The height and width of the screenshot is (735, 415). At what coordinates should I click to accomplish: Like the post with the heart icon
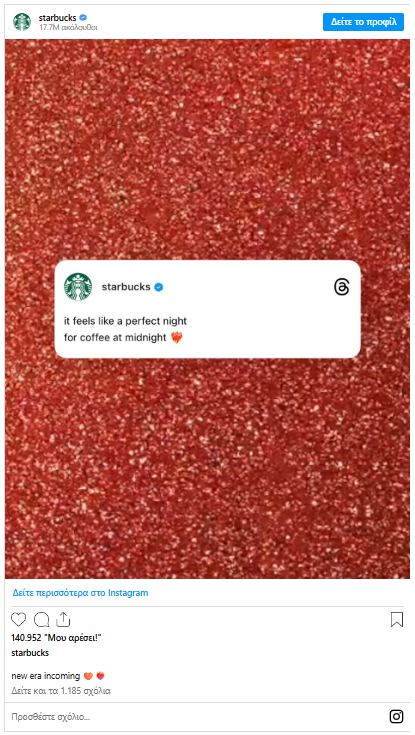pyautogui.click(x=19, y=619)
